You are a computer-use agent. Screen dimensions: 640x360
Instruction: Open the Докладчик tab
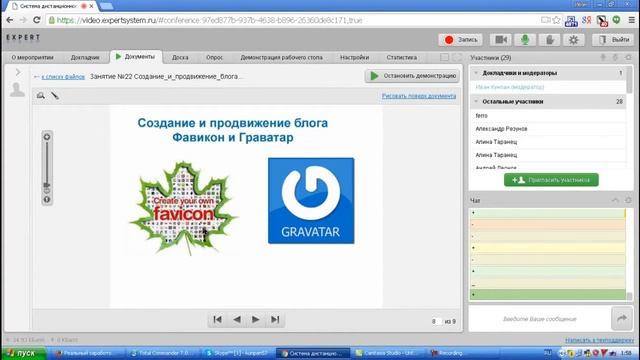coord(85,58)
